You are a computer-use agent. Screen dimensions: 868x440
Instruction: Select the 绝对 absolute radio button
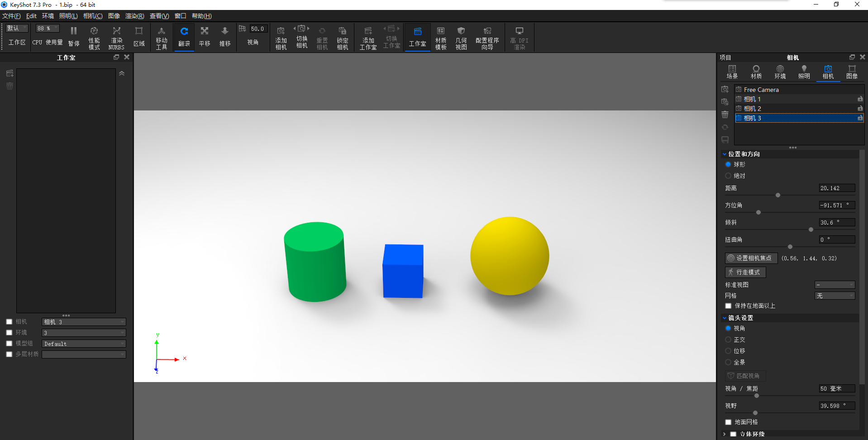tap(728, 176)
